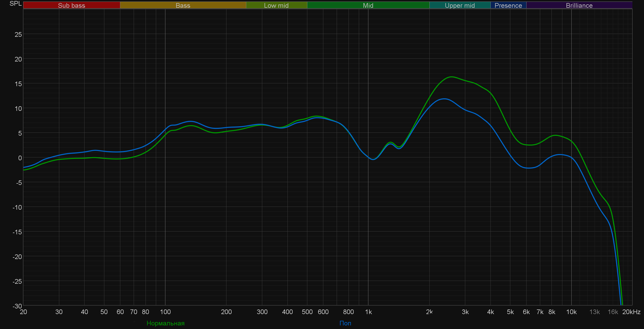
Task: Toggle the blue Поп legend entry
Action: coord(345,323)
